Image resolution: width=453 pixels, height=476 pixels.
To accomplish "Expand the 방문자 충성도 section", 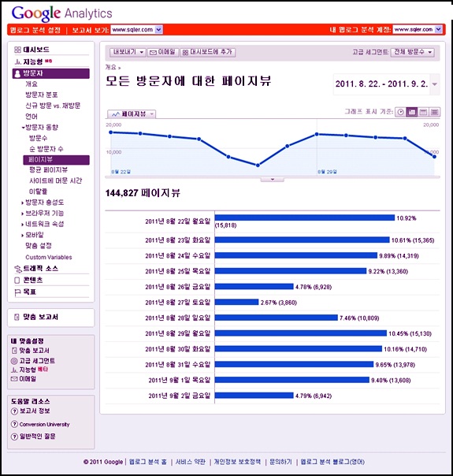I will (x=22, y=203).
